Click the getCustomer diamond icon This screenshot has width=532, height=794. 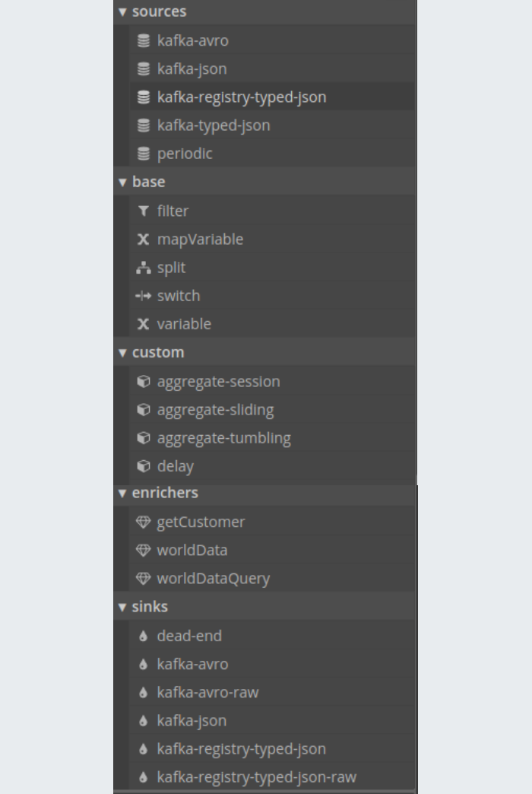click(143, 522)
